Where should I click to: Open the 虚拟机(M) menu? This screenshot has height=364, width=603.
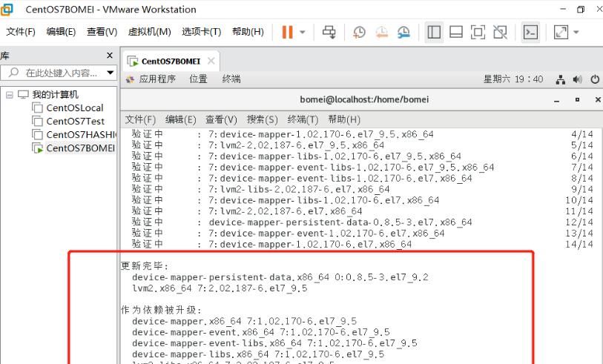tap(149, 32)
